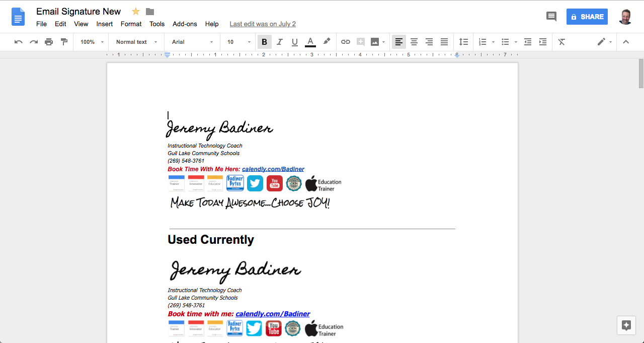This screenshot has width=644, height=343.
Task: Collapse the menus with chevron
Action: 626,42
